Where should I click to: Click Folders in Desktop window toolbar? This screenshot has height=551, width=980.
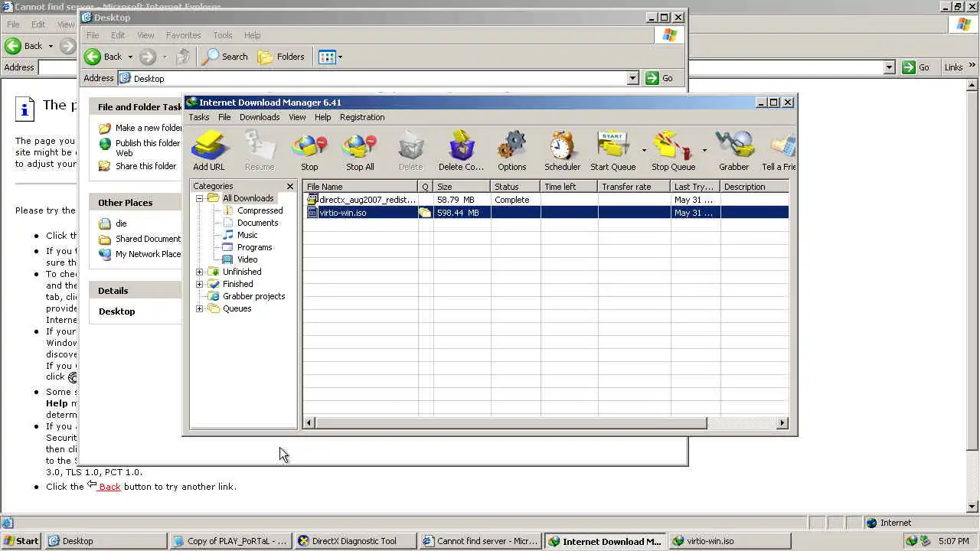281,57
